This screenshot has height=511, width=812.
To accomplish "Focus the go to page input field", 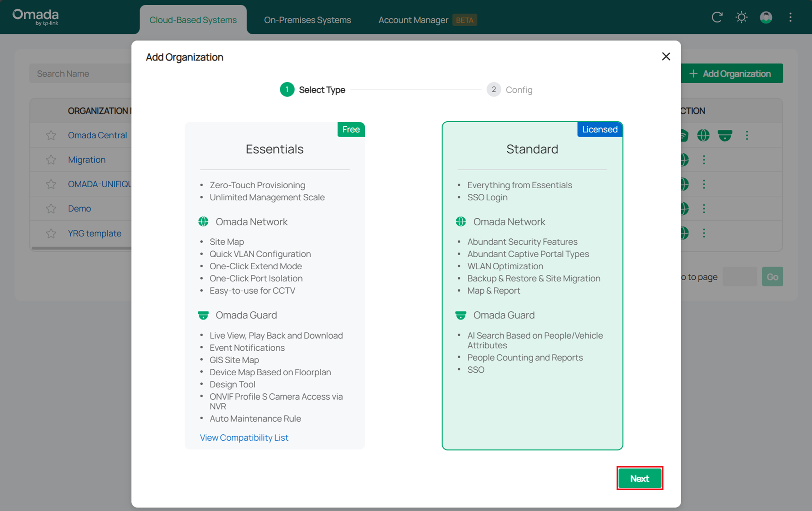I will [x=739, y=277].
